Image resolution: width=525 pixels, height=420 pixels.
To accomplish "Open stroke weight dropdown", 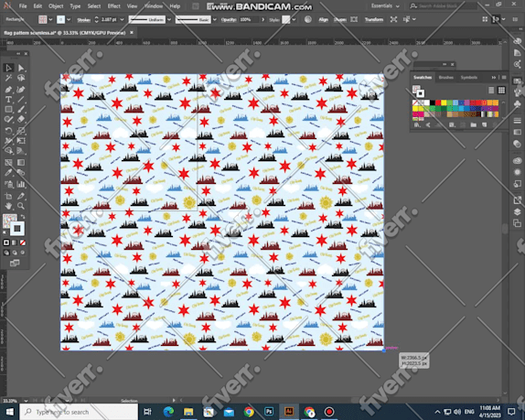I will pos(122,20).
